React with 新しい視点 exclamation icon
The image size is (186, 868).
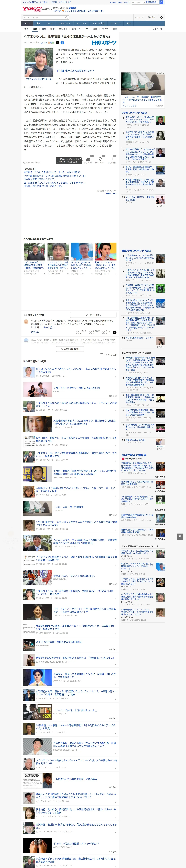click(x=112, y=160)
